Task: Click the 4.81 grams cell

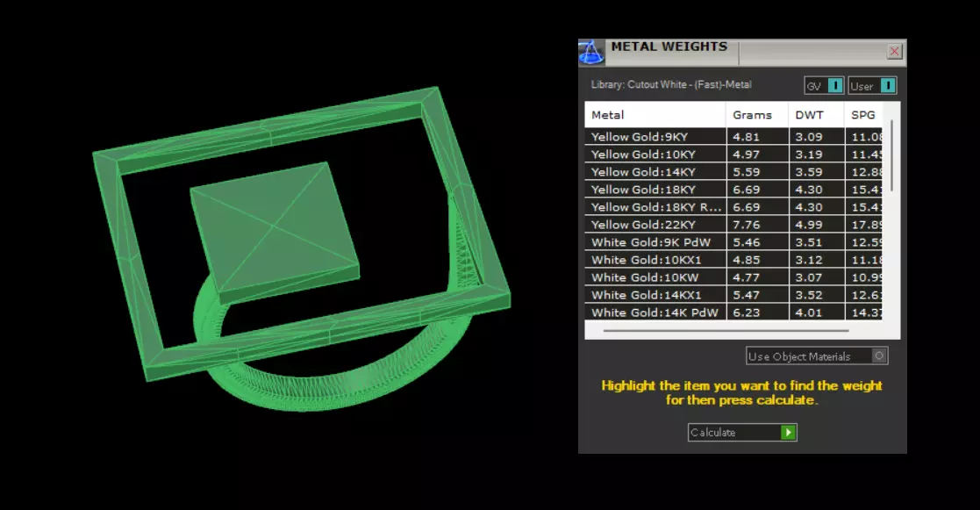Action: click(757, 136)
